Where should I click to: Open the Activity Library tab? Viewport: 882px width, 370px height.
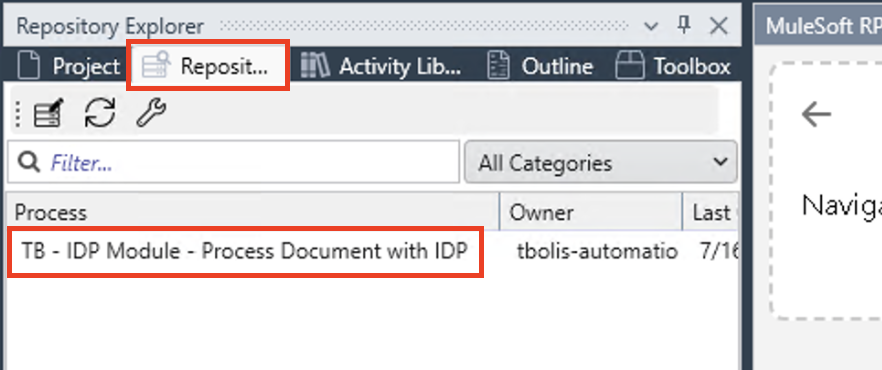pos(381,66)
